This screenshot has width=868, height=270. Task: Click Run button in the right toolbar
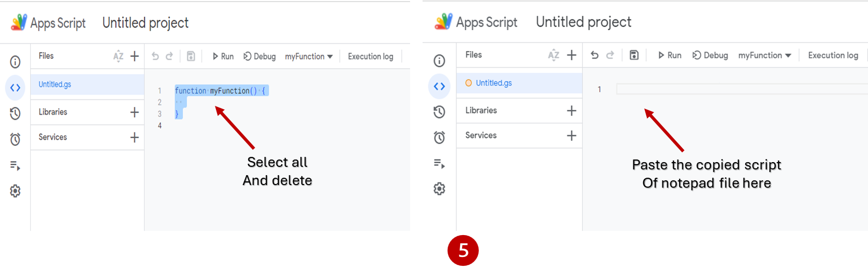coord(670,55)
